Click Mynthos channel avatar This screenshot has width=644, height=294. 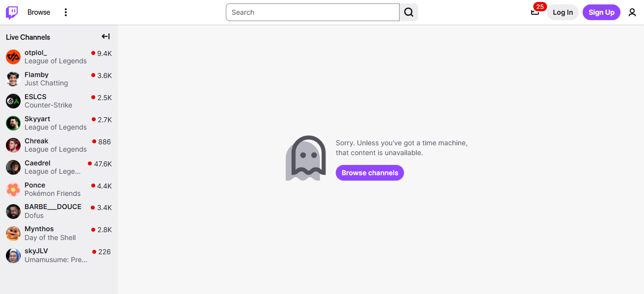(x=13, y=233)
